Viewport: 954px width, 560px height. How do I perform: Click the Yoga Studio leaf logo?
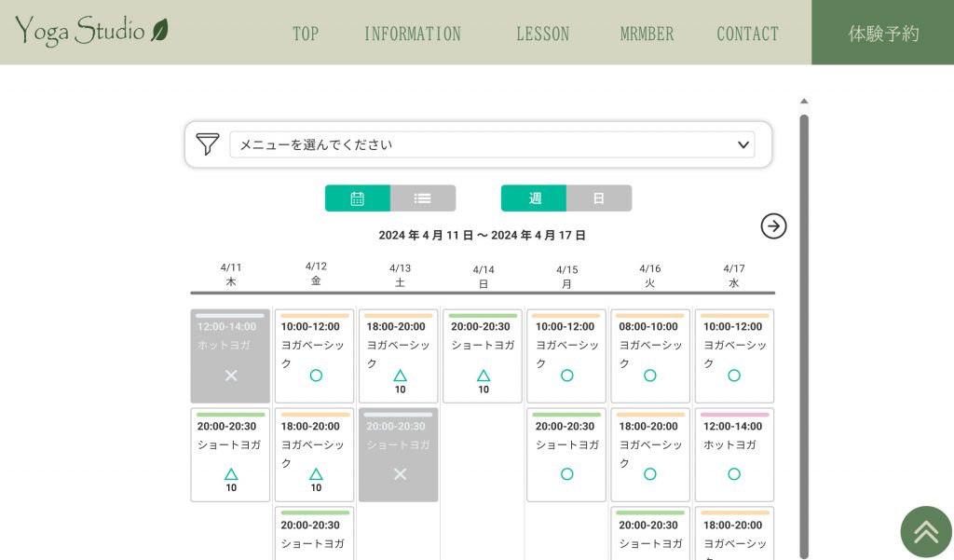point(91,31)
